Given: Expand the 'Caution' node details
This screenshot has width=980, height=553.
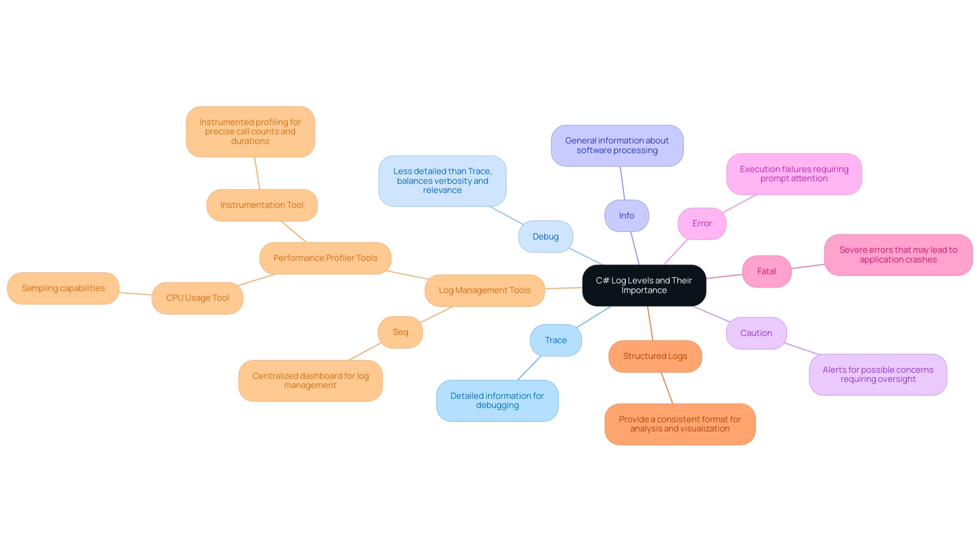Looking at the screenshot, I should pos(756,332).
